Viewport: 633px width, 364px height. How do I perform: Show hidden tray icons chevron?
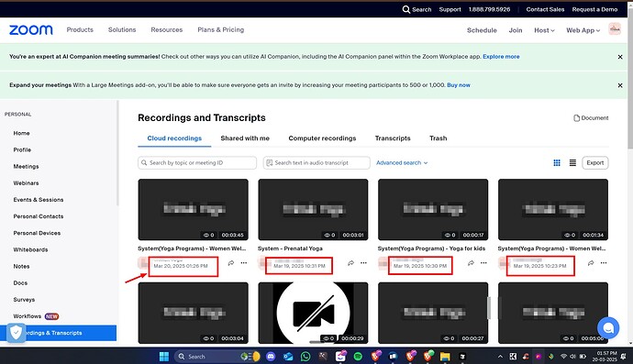click(x=500, y=357)
